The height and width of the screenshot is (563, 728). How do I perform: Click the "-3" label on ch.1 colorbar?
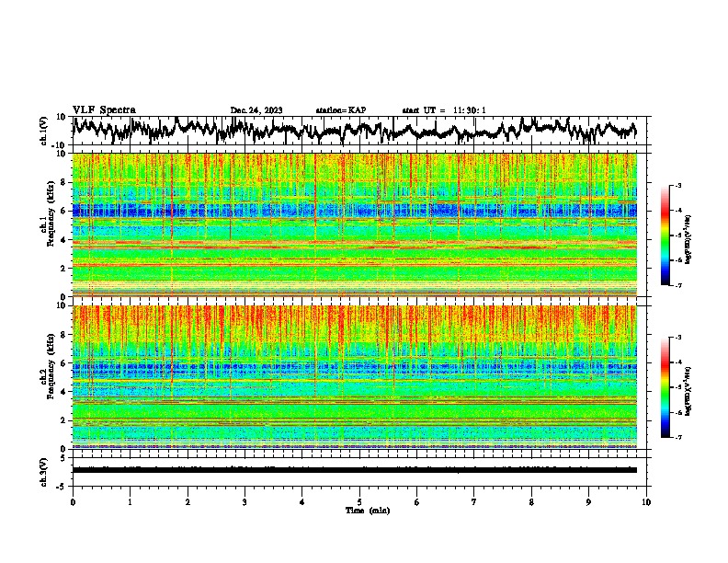[677, 186]
